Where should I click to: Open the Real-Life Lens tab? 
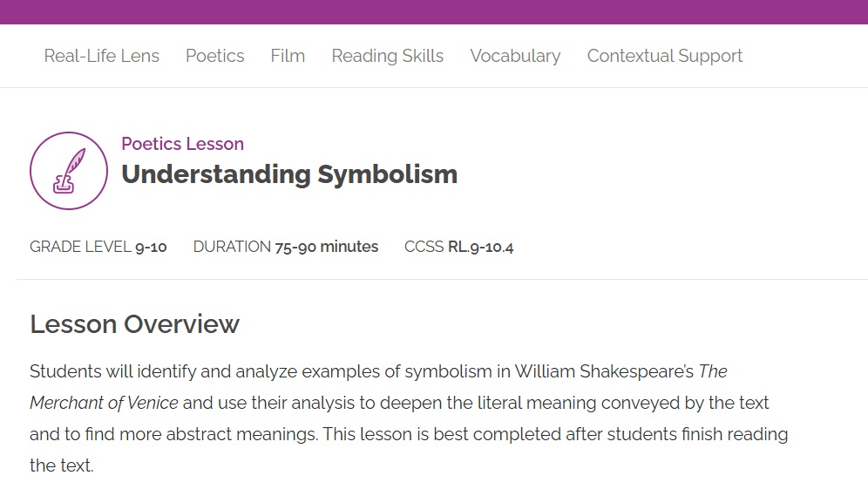tap(101, 56)
